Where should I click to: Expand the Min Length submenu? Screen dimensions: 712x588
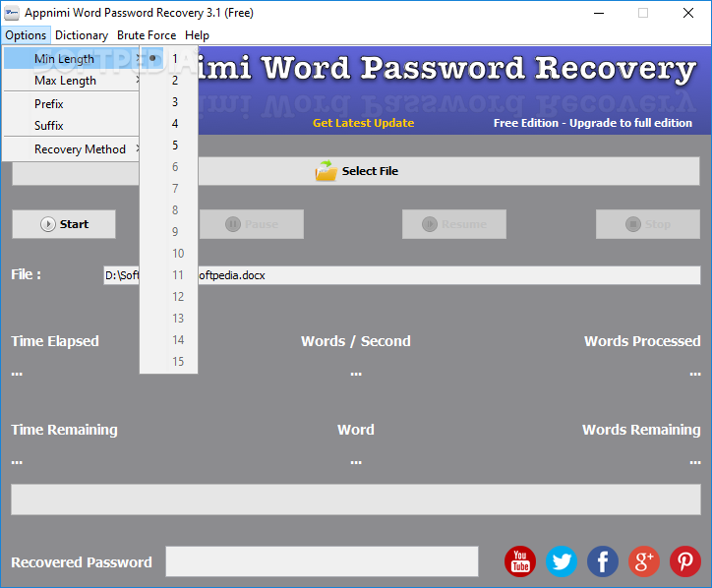[x=71, y=59]
